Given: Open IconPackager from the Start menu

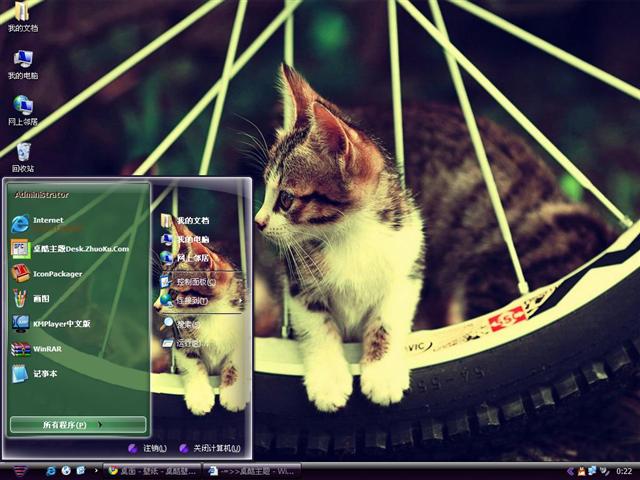Looking at the screenshot, I should coord(47,273).
